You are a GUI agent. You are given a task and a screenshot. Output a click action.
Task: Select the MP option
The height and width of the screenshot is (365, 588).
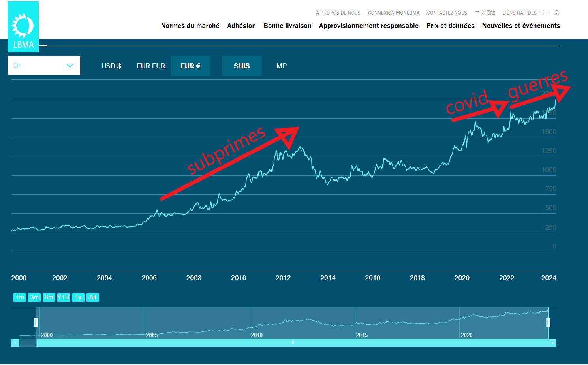282,66
